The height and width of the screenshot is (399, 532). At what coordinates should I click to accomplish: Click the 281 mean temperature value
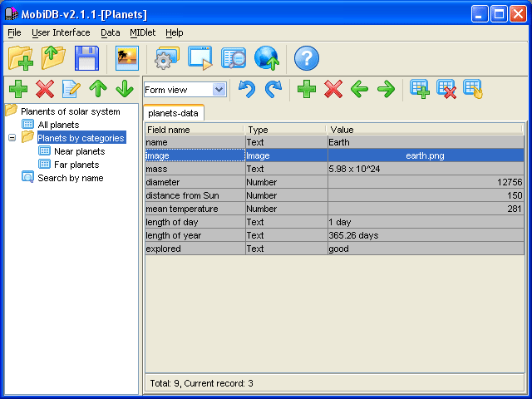426,209
